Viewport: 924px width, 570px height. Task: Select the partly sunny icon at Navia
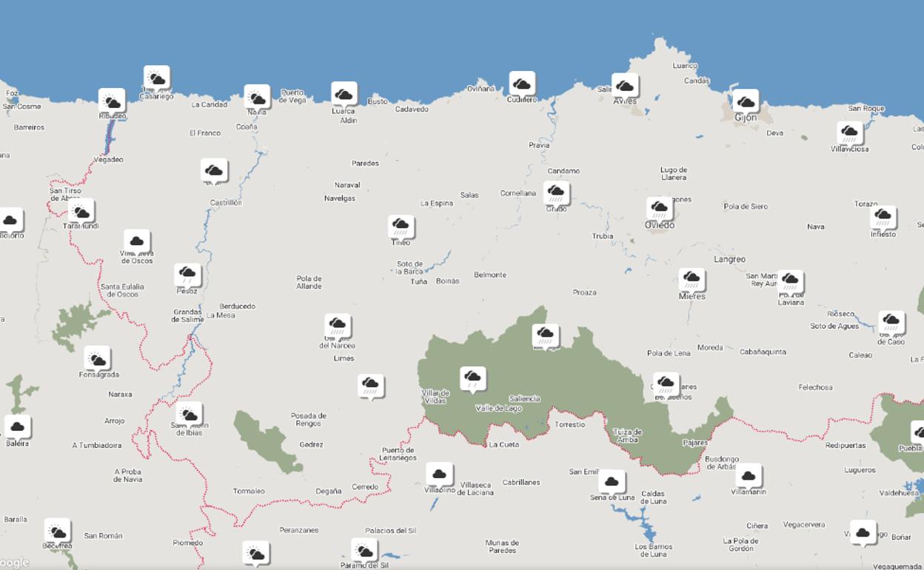[x=257, y=98]
